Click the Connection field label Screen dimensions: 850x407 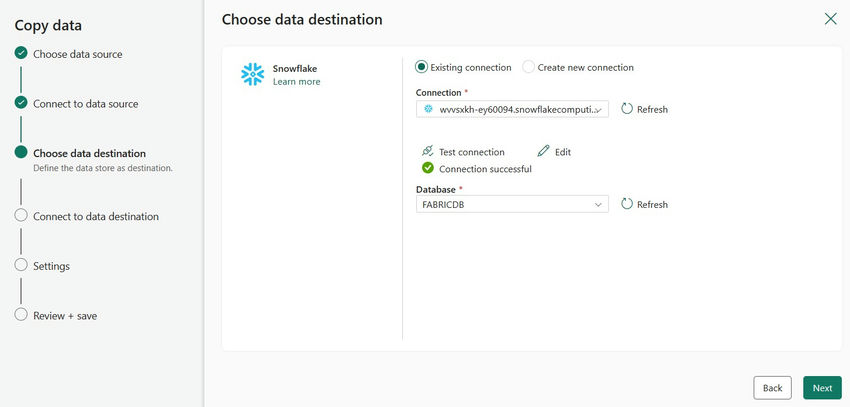coord(439,93)
